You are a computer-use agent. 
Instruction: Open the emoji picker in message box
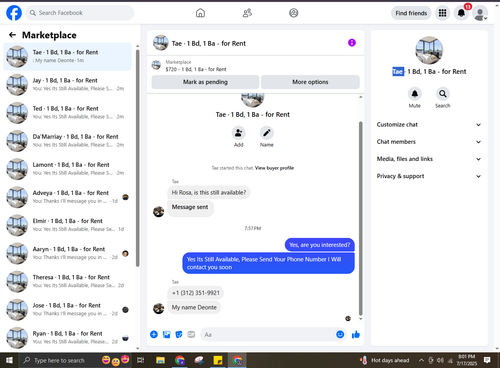point(340,334)
